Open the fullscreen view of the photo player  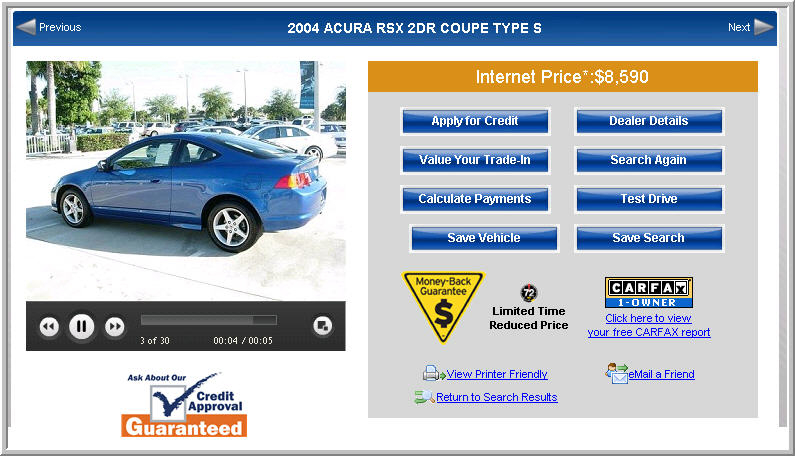[x=322, y=325]
